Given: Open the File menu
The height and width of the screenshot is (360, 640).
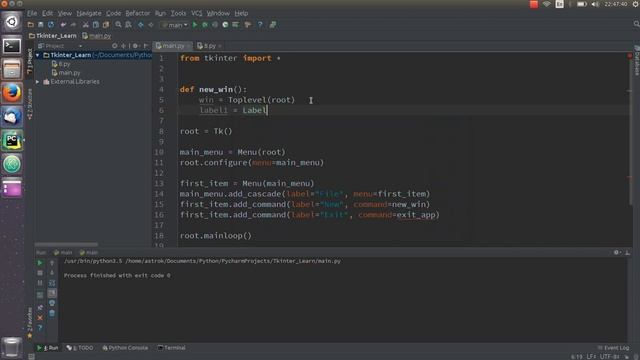Looking at the screenshot, I should 32,13.
